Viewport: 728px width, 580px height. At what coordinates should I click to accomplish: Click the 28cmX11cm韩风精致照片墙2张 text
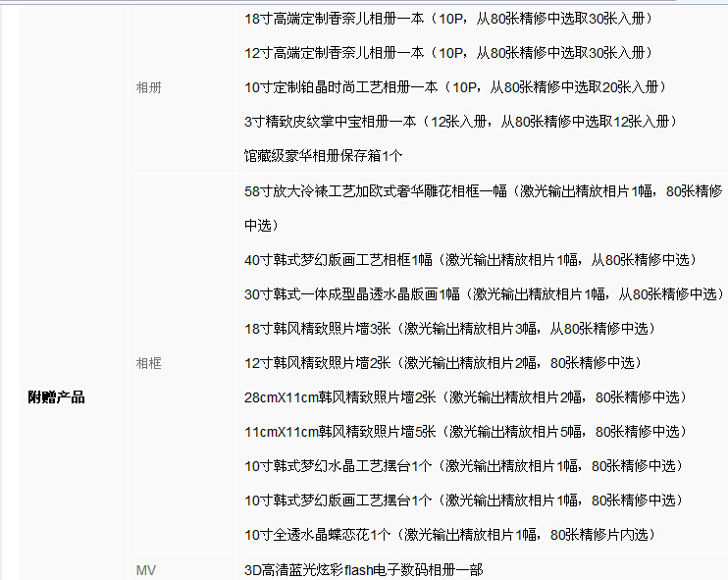466,397
